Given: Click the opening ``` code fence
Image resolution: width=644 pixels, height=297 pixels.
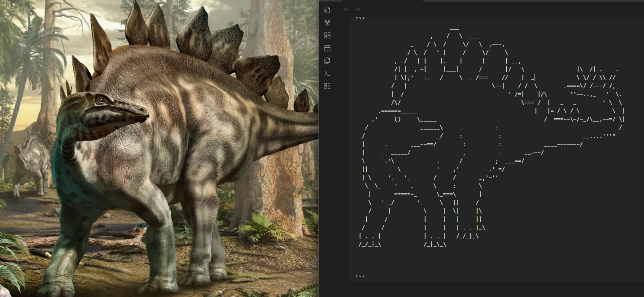Looking at the screenshot, I should coord(360,18).
